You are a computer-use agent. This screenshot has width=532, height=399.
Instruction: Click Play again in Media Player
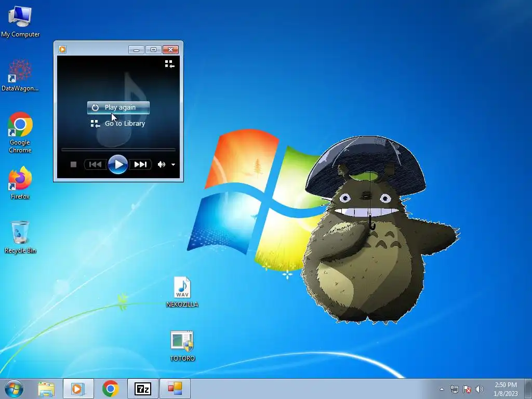(x=118, y=108)
